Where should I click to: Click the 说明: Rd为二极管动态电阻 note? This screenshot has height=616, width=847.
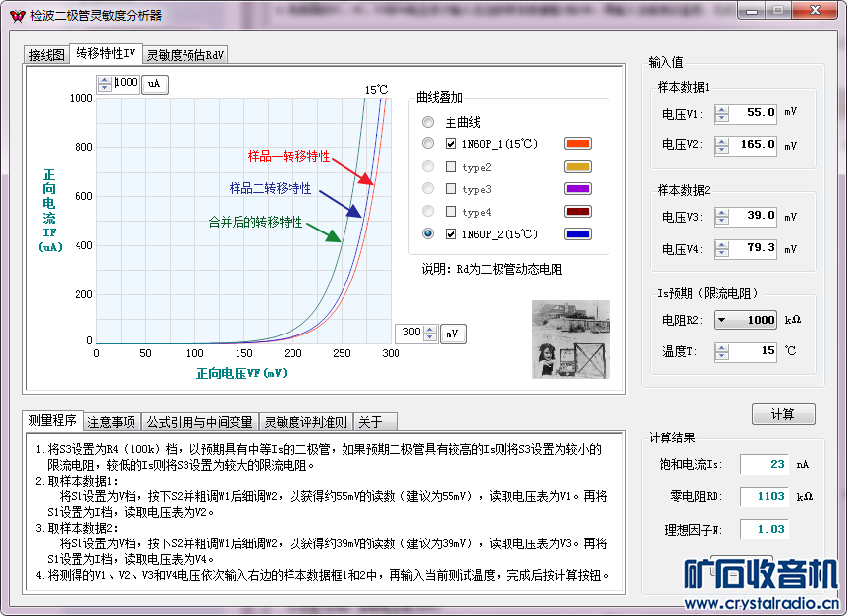click(492, 269)
